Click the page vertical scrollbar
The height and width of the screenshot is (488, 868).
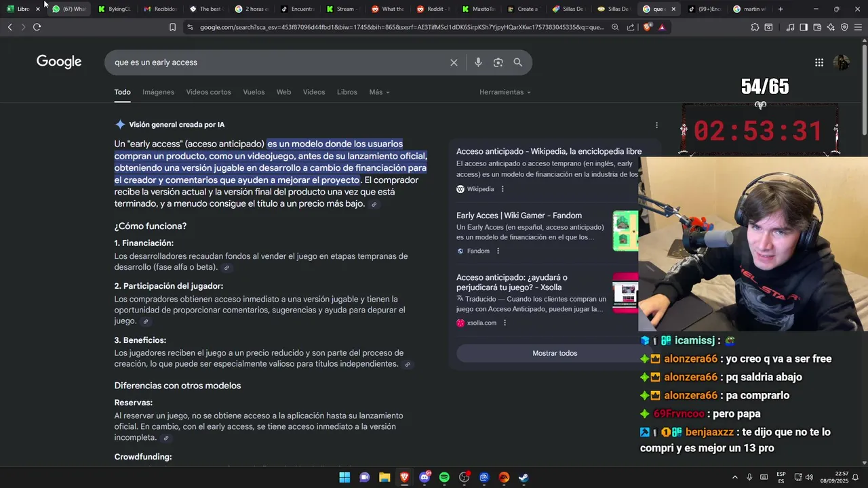coord(864,88)
